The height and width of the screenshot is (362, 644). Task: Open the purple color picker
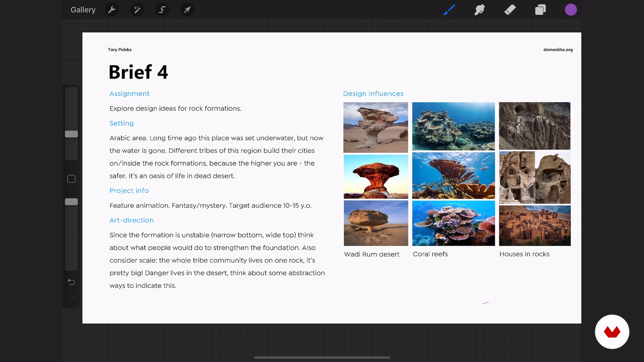(571, 10)
